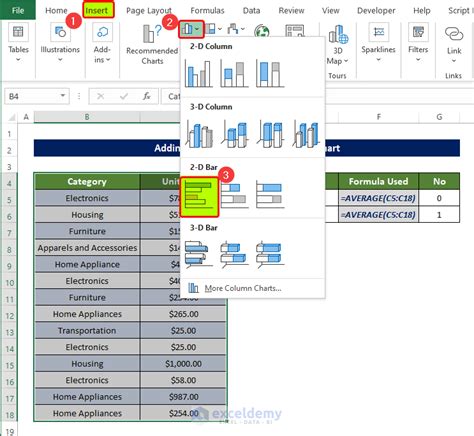Viewport: 474px width, 436px height.
Task: Click the cell containing 1 in column G
Action: (439, 215)
